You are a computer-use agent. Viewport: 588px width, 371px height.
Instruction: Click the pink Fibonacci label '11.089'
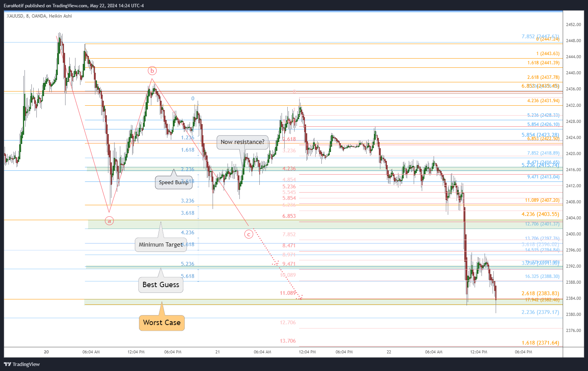[x=288, y=293]
